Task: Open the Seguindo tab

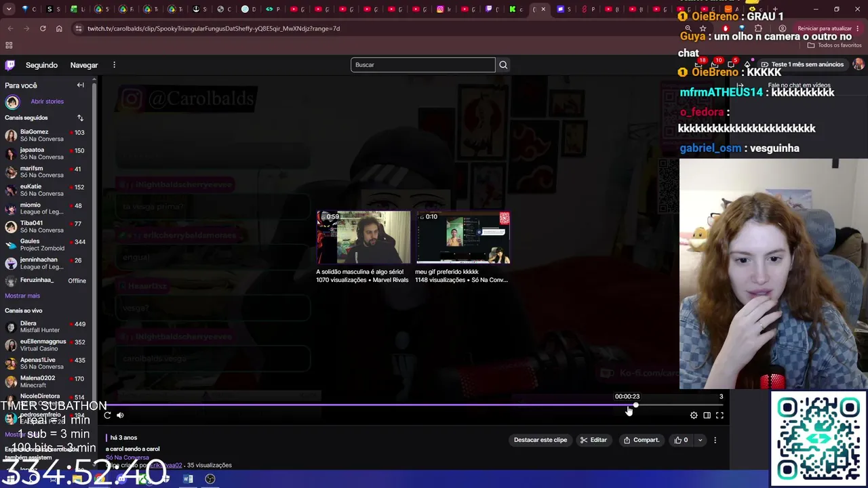Action: pos(41,65)
